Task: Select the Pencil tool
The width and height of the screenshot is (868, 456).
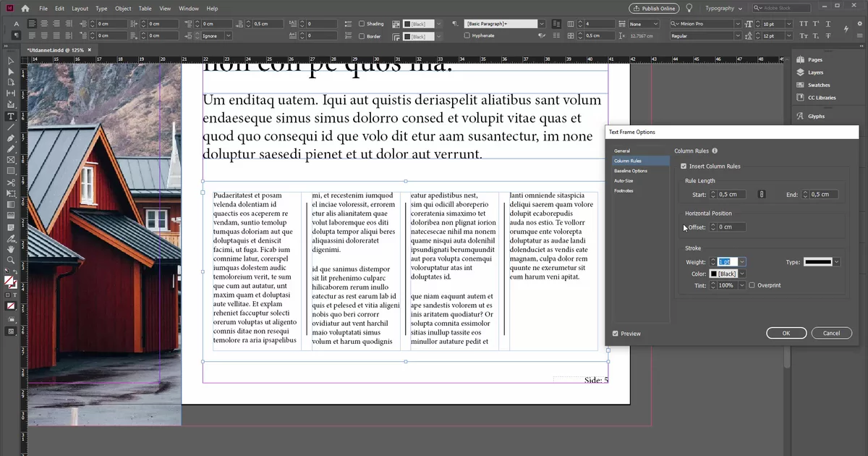Action: tap(11, 148)
